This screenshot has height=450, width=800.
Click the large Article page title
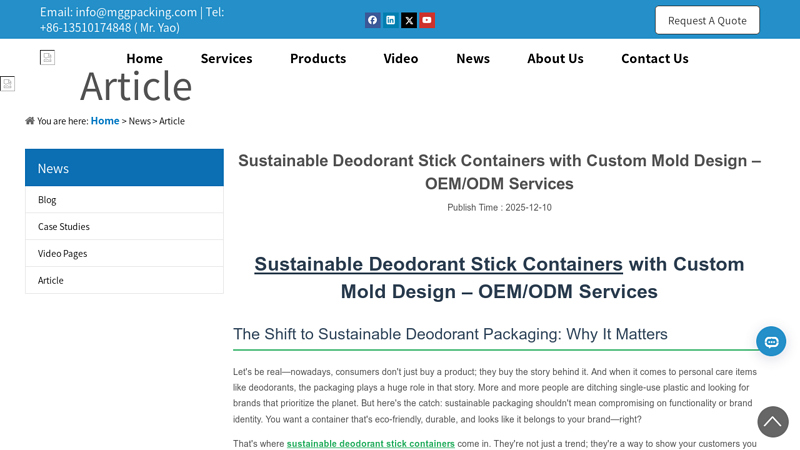click(x=136, y=86)
